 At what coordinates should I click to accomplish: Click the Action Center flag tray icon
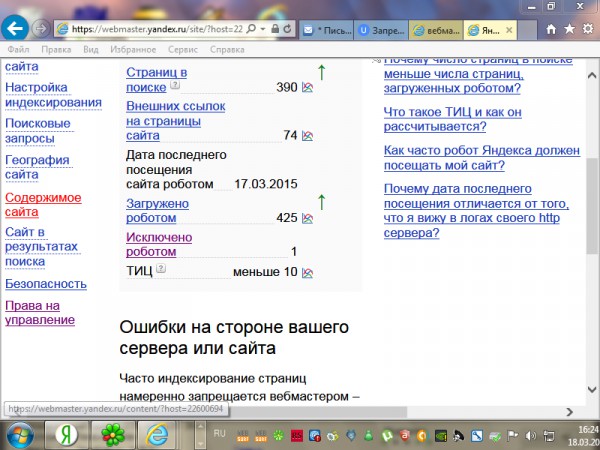[513, 435]
